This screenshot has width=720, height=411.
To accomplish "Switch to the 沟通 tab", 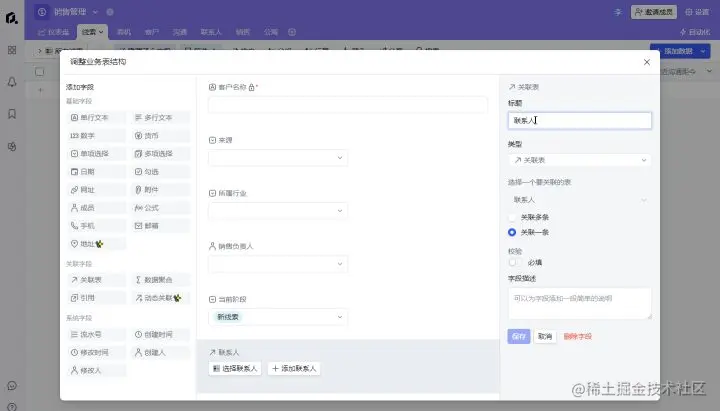I will [180, 32].
